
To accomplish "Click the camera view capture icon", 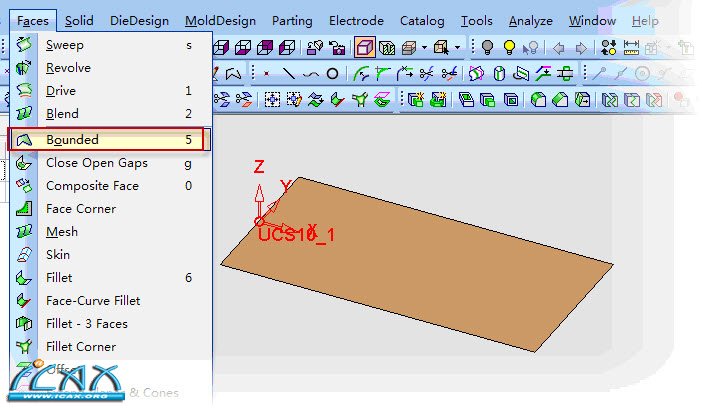I will [337, 47].
